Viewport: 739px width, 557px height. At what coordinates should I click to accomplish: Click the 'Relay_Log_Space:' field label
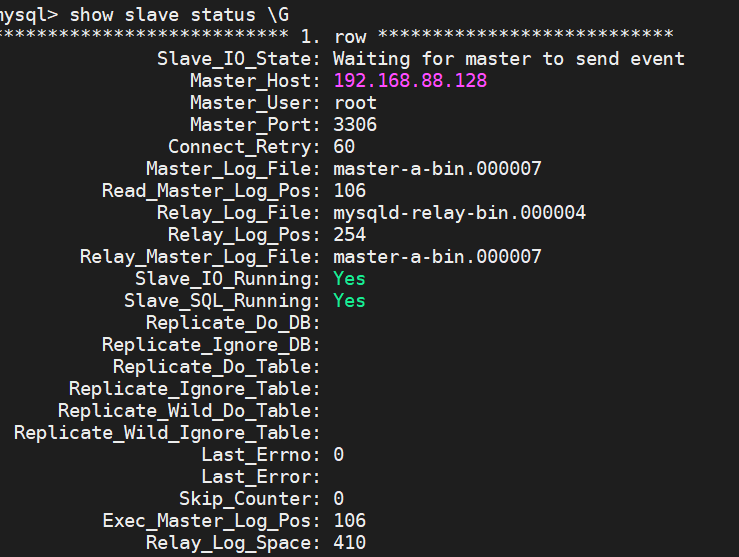click(x=233, y=543)
